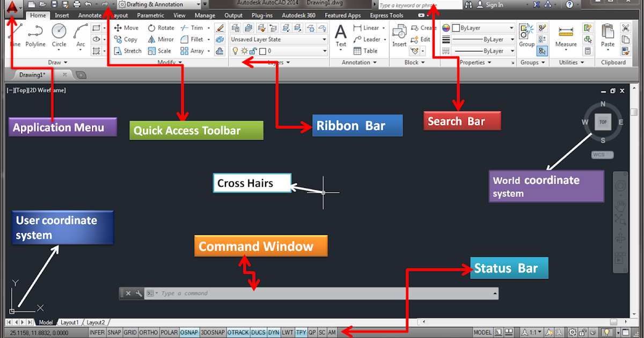Toggle SNAP mode in status bar
The width and height of the screenshot is (644, 338).
coord(114,333)
